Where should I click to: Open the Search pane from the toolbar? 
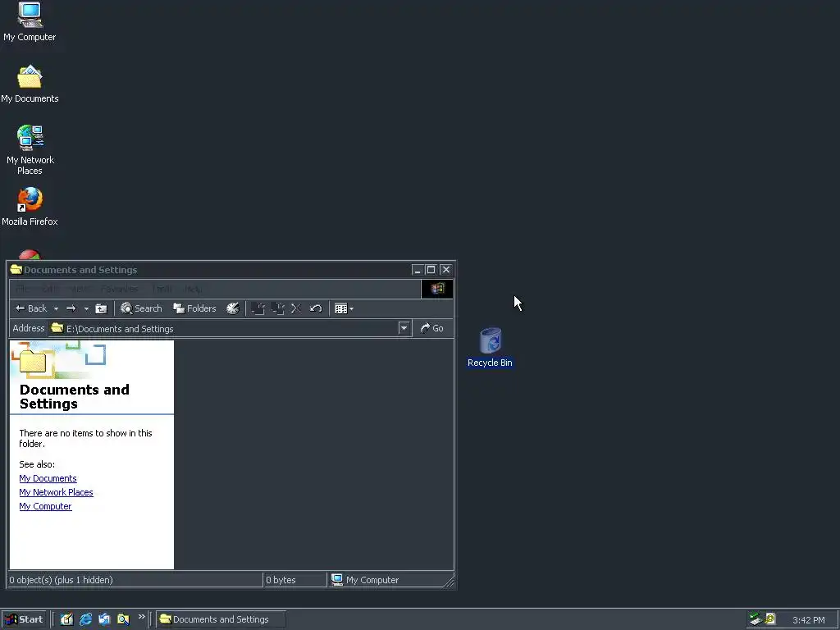point(141,308)
